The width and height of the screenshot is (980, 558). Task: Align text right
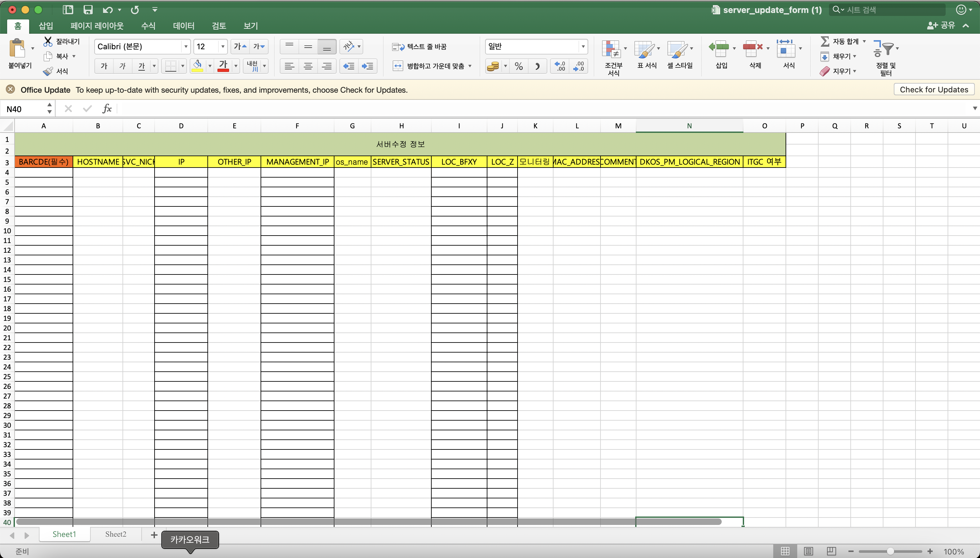coord(327,66)
